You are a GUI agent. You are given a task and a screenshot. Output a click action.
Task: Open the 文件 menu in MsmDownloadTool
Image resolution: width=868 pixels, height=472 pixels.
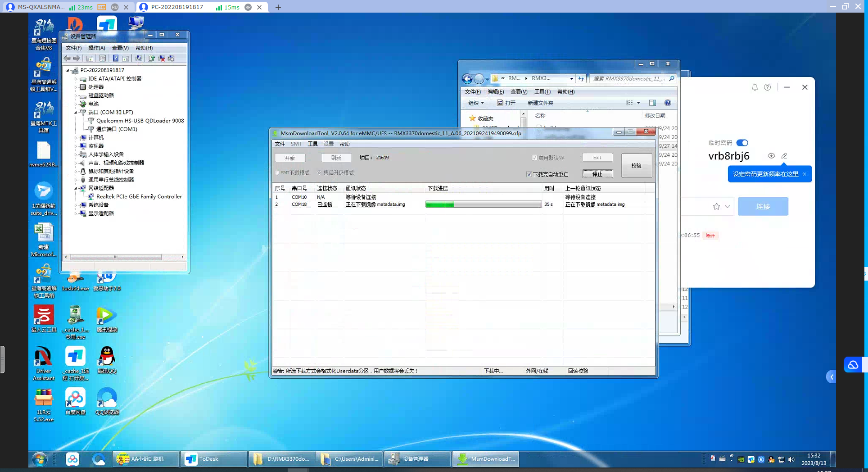click(x=280, y=144)
